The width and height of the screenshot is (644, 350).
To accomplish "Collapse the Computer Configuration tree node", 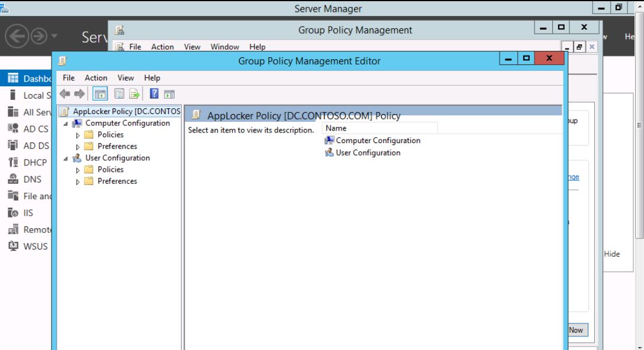I will (x=66, y=123).
